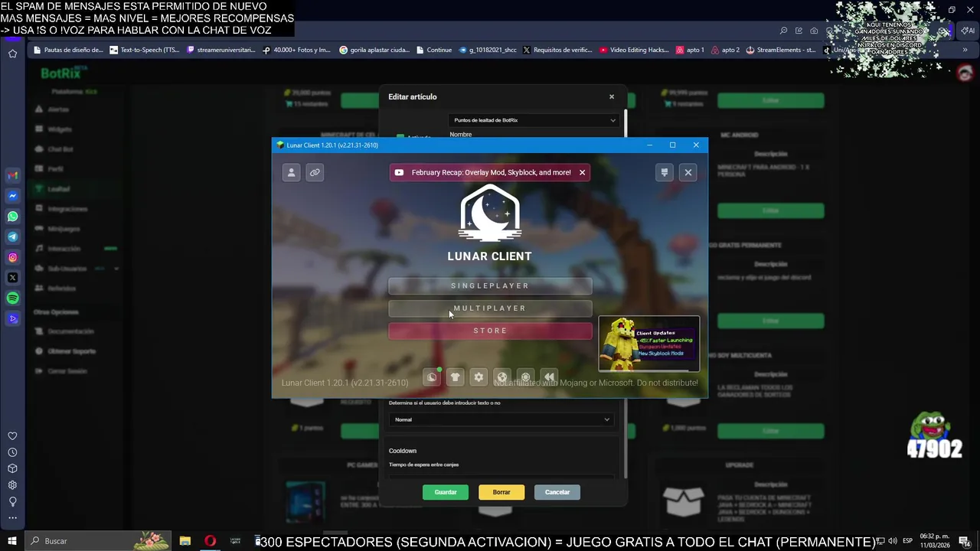The image size is (980, 551).
Task: Open the cosmetics shirt icon
Action: 456,377
